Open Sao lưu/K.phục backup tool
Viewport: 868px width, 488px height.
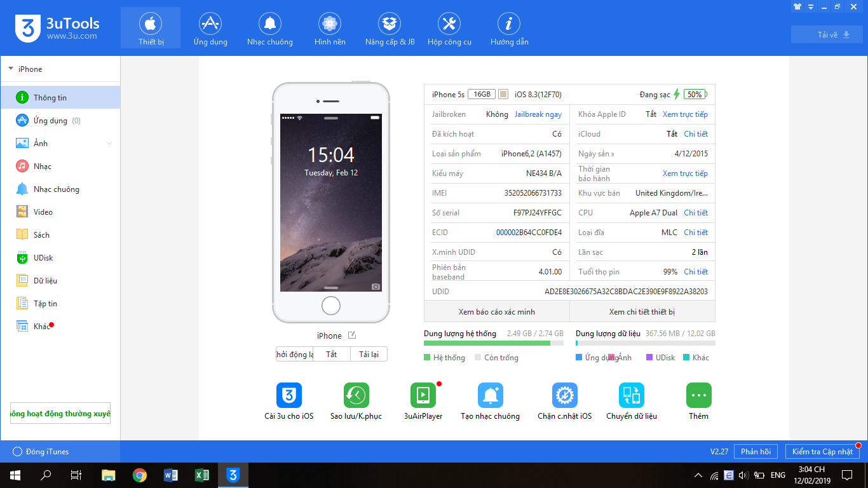pyautogui.click(x=356, y=395)
